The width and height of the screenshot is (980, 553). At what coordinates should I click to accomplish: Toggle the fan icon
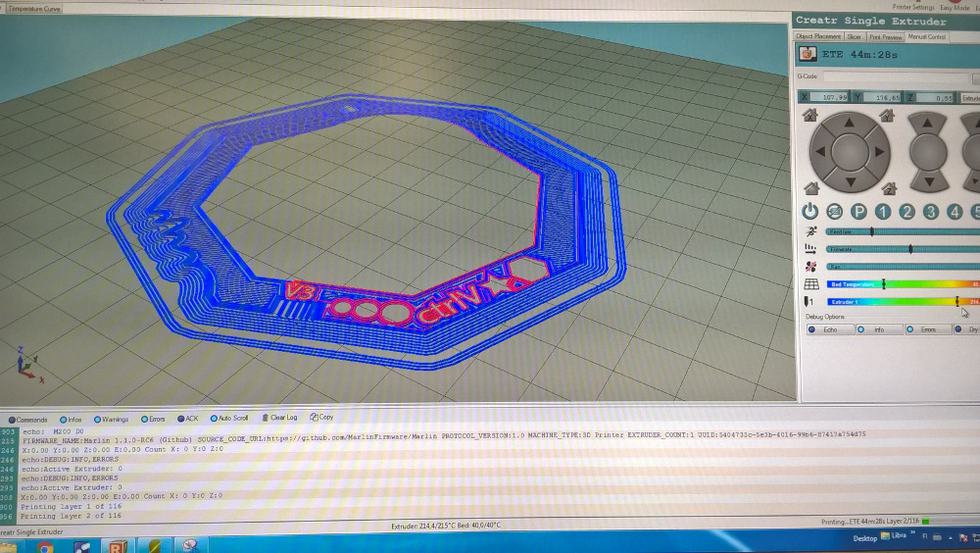tap(810, 267)
